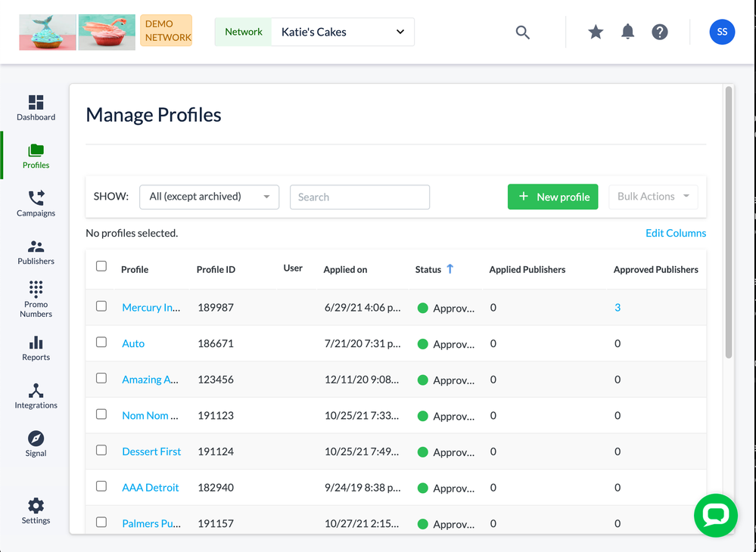Select the Dessert First row checkbox
Viewport: 756px width, 552px height.
[x=101, y=450]
